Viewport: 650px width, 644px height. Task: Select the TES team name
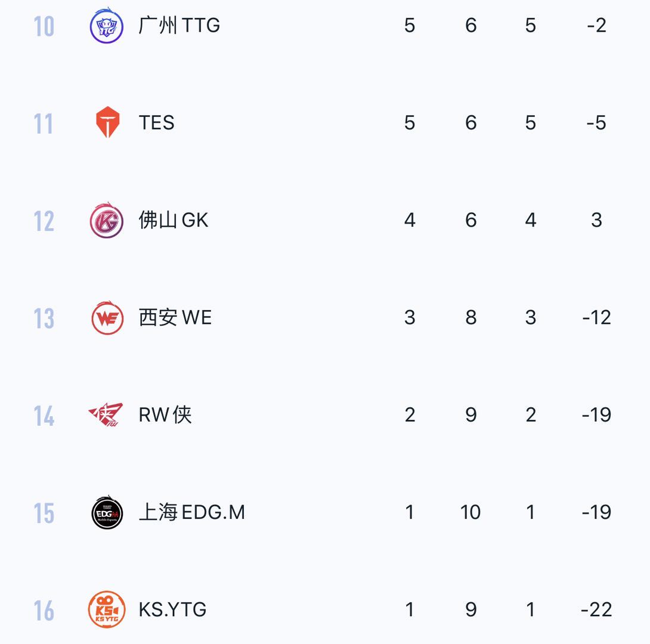tap(156, 123)
